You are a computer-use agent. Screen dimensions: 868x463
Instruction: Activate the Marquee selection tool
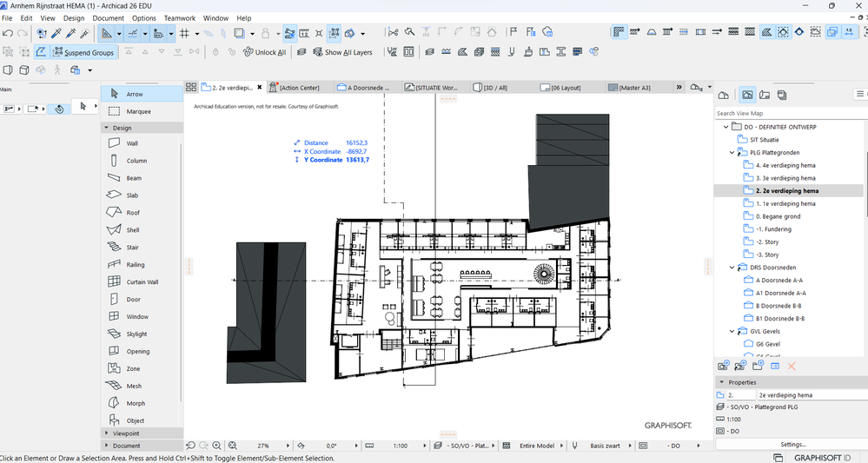(x=138, y=111)
